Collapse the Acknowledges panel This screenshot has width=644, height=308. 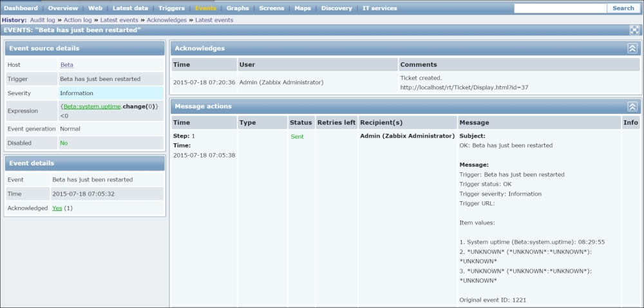(632, 48)
